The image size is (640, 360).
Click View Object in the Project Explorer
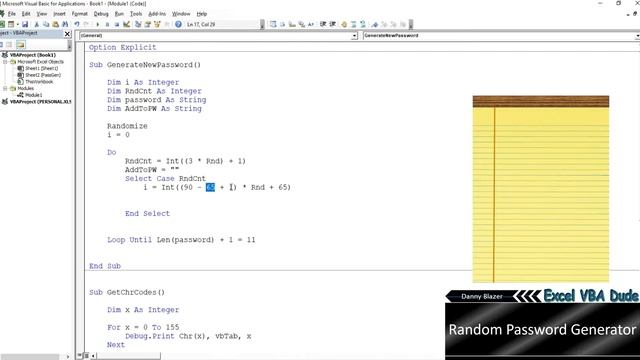(x=9, y=44)
